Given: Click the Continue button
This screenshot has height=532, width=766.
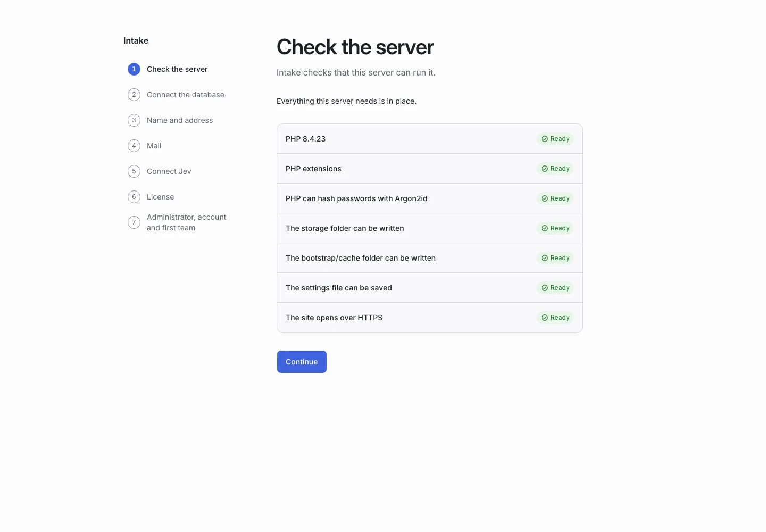Looking at the screenshot, I should [302, 362].
